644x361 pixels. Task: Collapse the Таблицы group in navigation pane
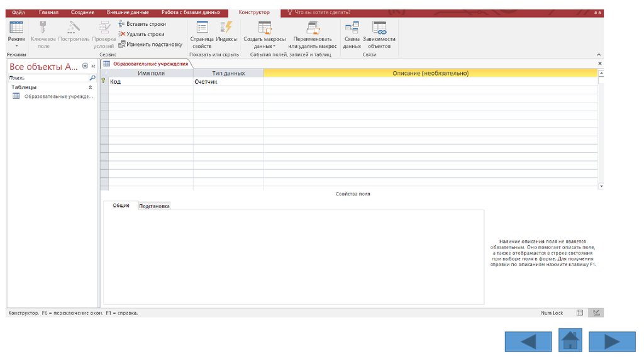click(90, 87)
